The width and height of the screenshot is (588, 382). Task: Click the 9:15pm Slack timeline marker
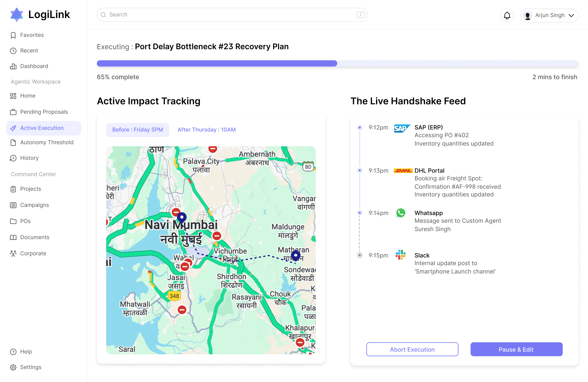click(360, 255)
